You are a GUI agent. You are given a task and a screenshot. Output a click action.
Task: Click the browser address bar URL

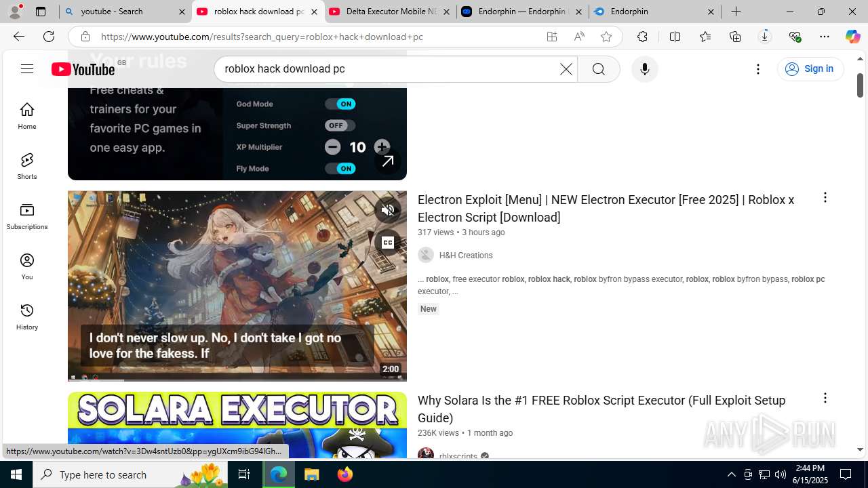pyautogui.click(x=262, y=37)
